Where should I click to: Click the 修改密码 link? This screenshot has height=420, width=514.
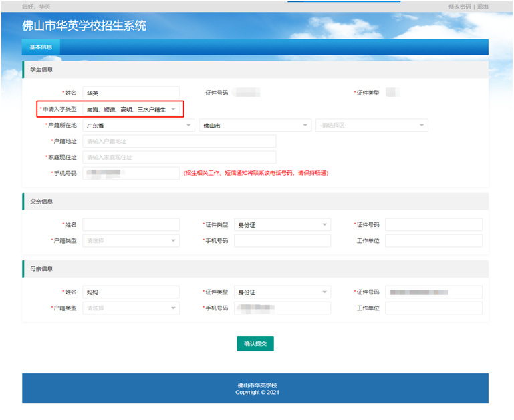pyautogui.click(x=459, y=7)
